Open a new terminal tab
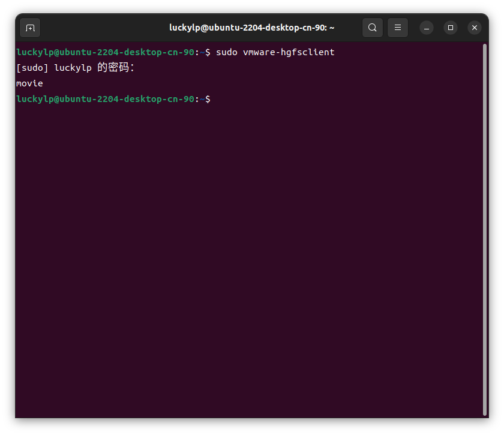The width and height of the screenshot is (504, 435). point(30,28)
